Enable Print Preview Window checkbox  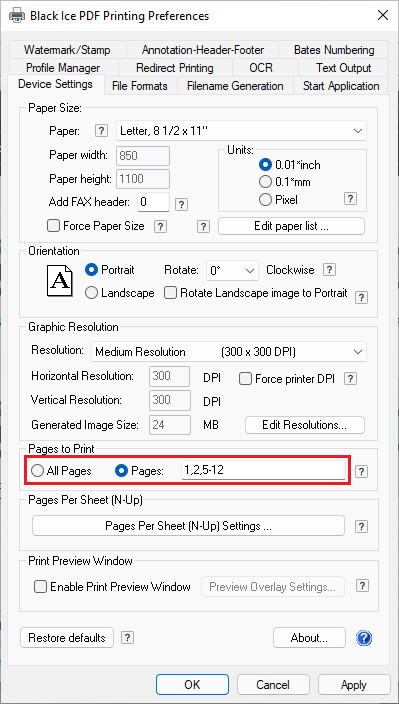coord(41,586)
